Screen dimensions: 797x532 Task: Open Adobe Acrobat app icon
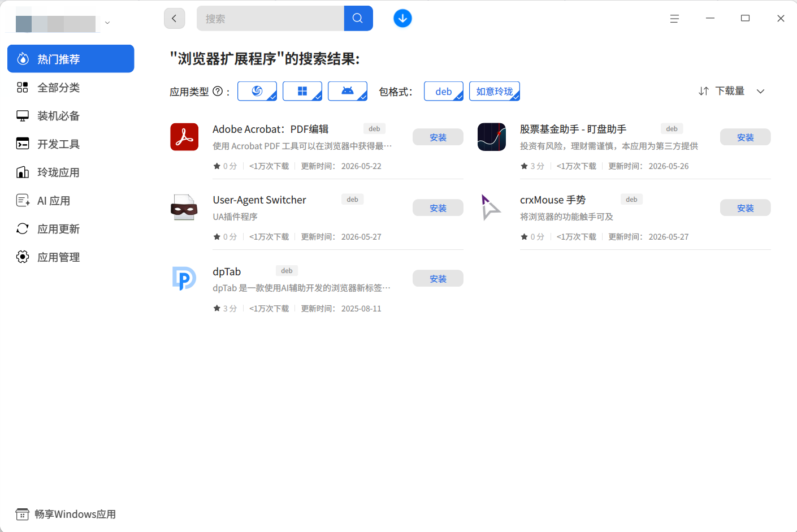184,137
